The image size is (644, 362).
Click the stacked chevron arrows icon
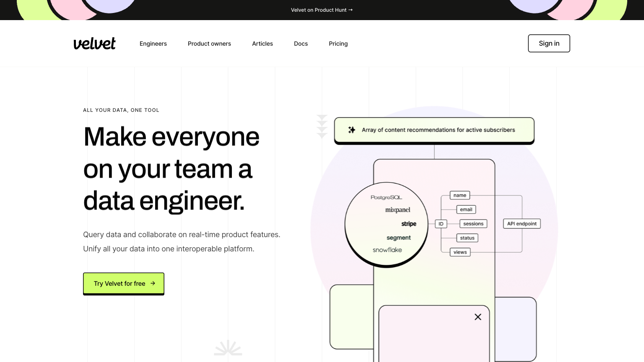click(x=322, y=127)
